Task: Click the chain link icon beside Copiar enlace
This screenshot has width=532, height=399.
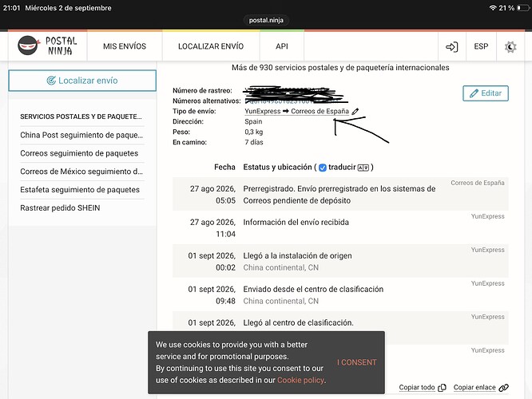Action: pos(503,388)
